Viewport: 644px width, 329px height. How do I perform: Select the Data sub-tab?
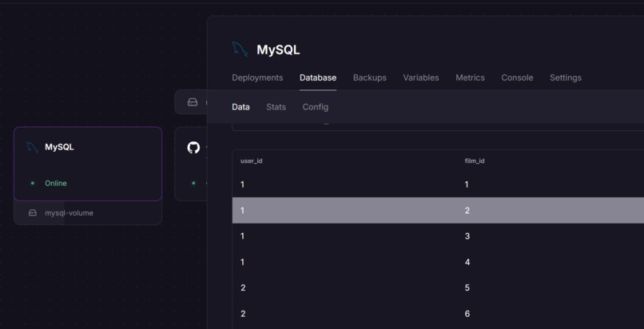click(x=241, y=107)
